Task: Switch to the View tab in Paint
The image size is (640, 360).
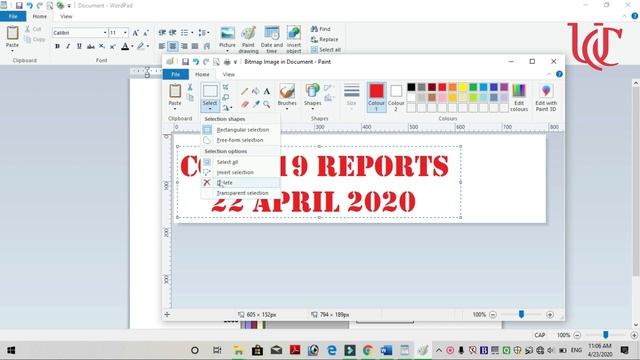Action: coord(229,74)
